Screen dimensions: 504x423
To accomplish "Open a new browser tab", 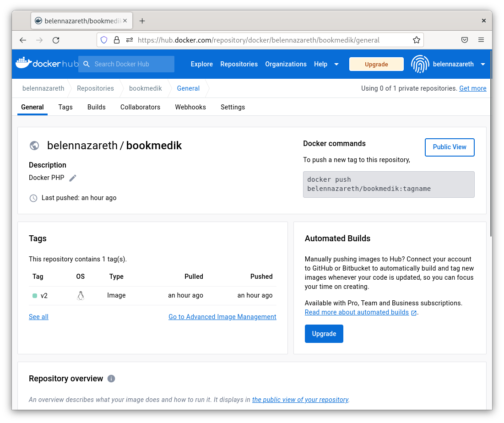I will pos(142,21).
